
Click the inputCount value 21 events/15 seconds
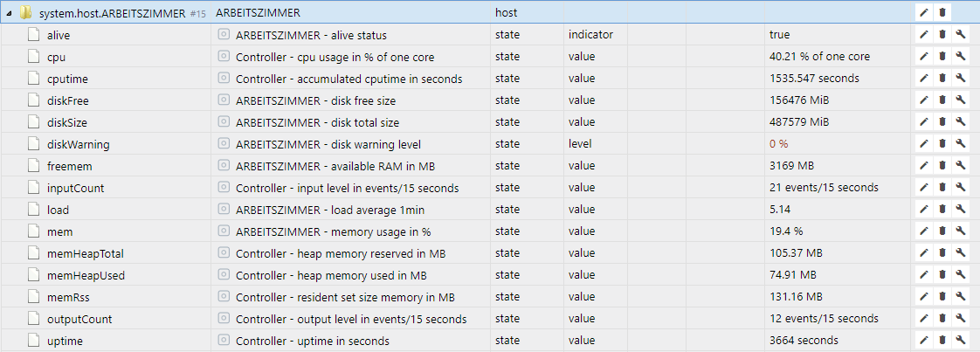(x=824, y=188)
